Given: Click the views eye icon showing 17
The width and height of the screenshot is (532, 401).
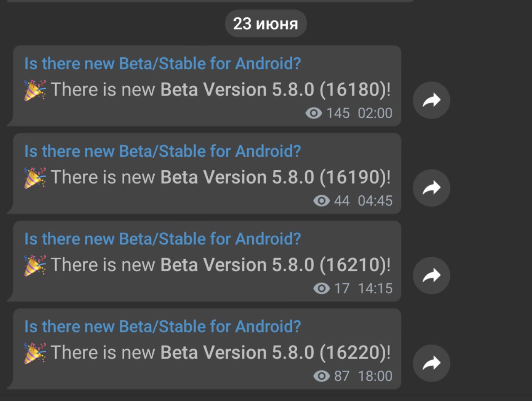Looking at the screenshot, I should (321, 288).
